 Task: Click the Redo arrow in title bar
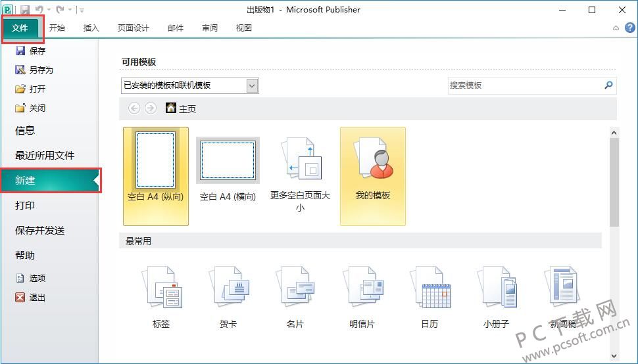pos(60,10)
